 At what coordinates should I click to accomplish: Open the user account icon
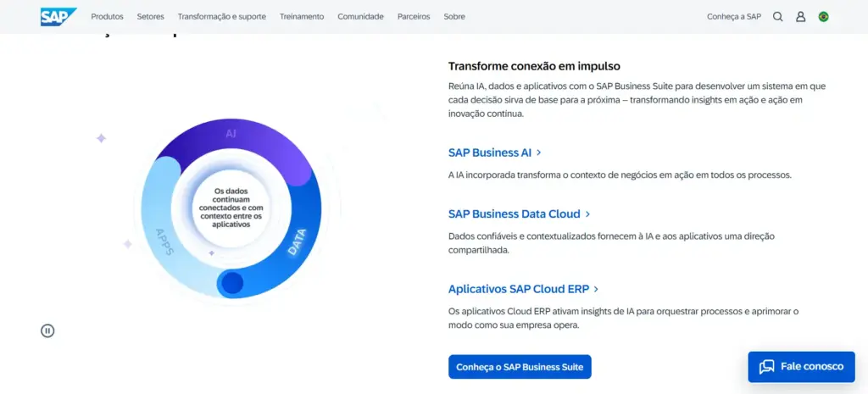(800, 17)
